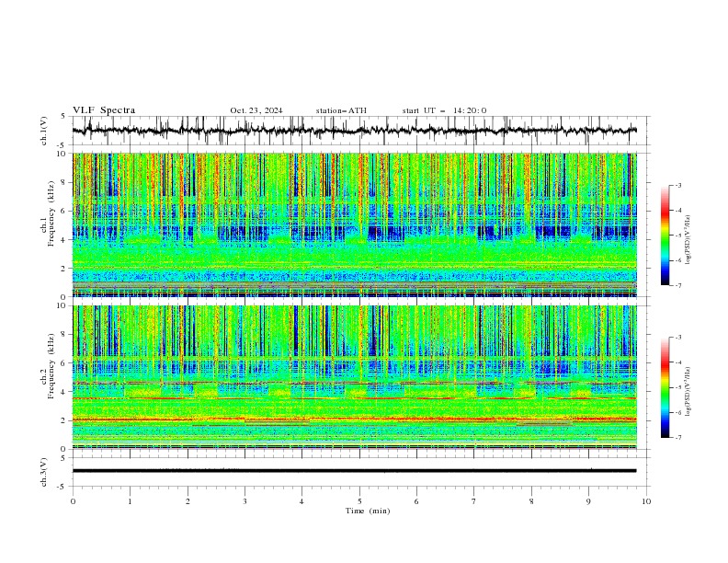
Task: Click the '8' kHz tick of ch.1 spectrogram
Action: (65, 182)
